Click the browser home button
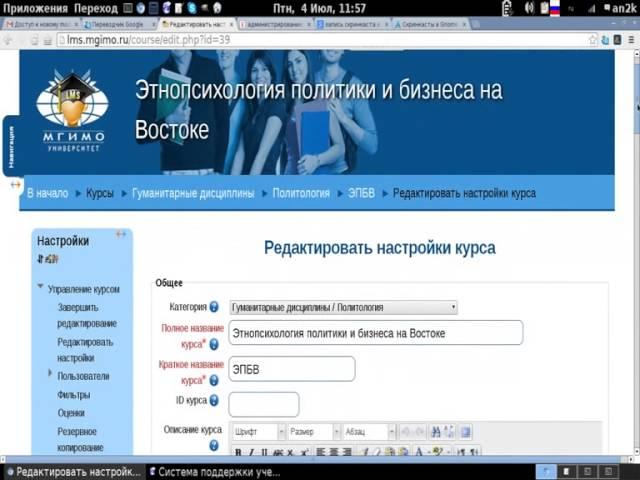The height and width of the screenshot is (480, 640). (48, 40)
